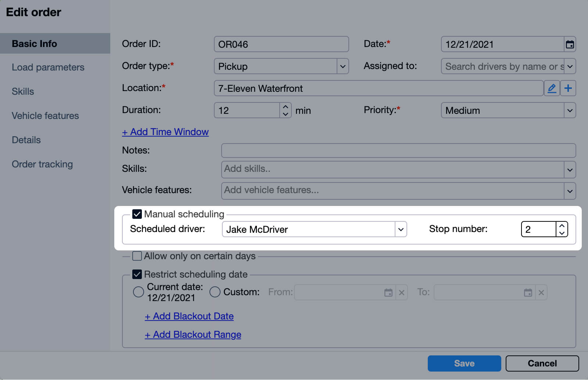Click the Save button
The height and width of the screenshot is (380, 588).
pyautogui.click(x=464, y=363)
